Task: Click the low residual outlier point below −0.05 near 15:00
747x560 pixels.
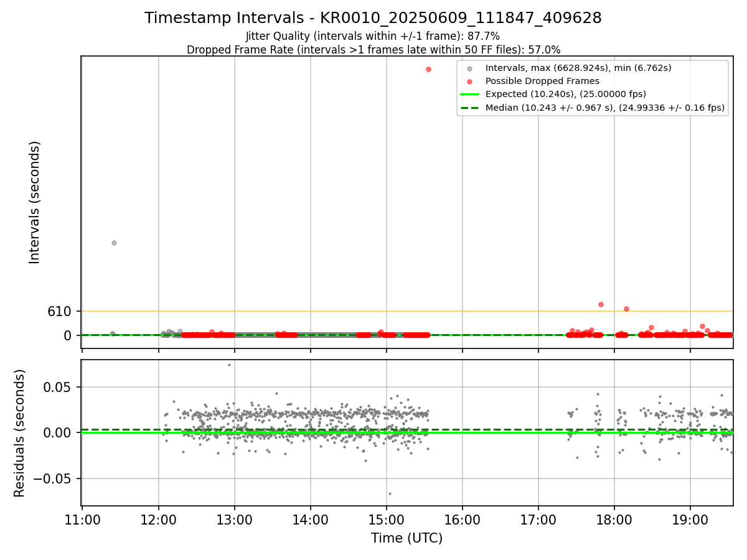Action: (390, 493)
